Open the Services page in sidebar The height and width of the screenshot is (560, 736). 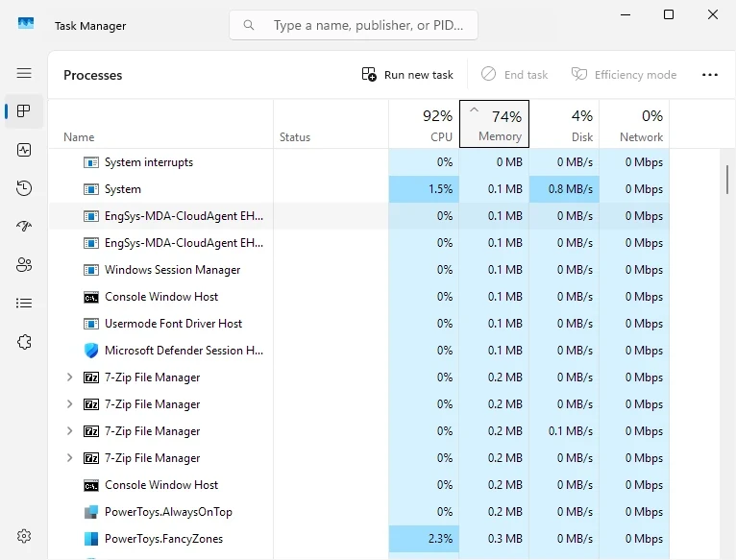pos(24,342)
